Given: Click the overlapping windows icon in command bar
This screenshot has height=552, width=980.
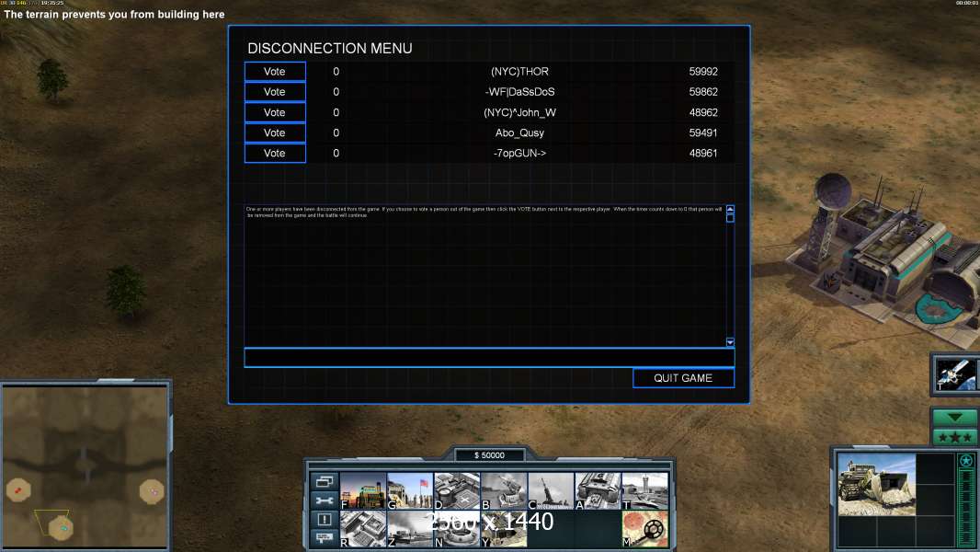Looking at the screenshot, I should 325,481.
